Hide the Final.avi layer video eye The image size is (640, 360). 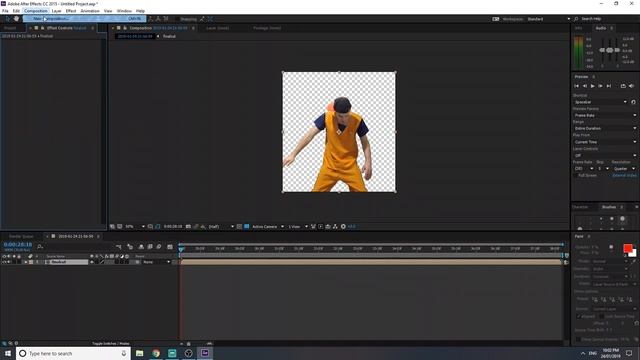[4, 262]
